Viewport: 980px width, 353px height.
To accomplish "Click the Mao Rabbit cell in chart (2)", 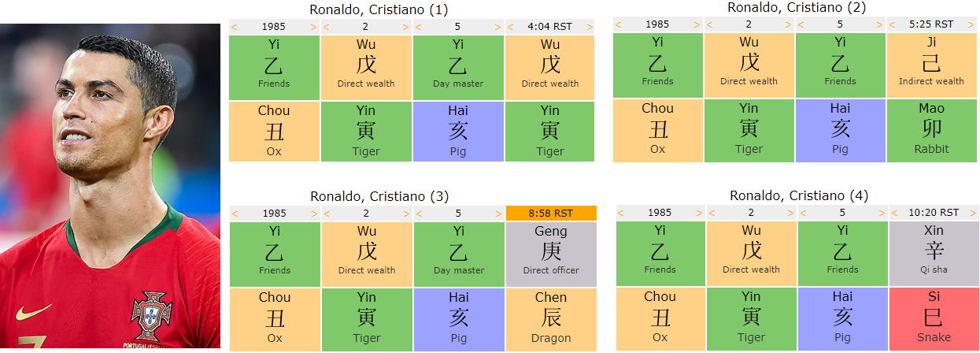I will pos(932,129).
